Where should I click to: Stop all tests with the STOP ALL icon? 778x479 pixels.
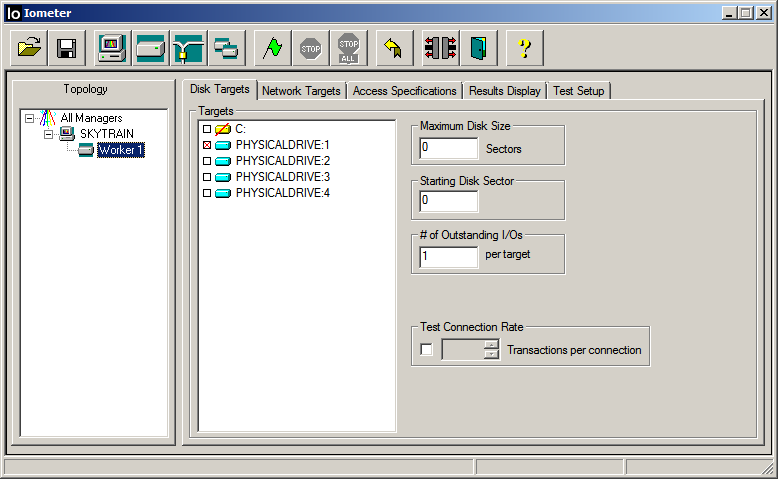(349, 48)
